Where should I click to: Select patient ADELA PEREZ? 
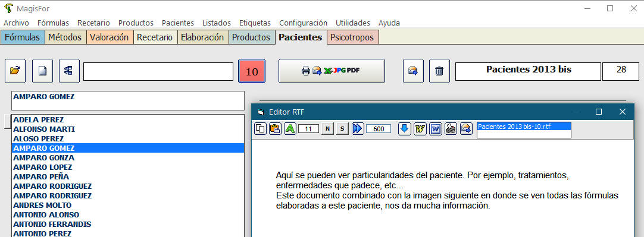tap(128, 120)
